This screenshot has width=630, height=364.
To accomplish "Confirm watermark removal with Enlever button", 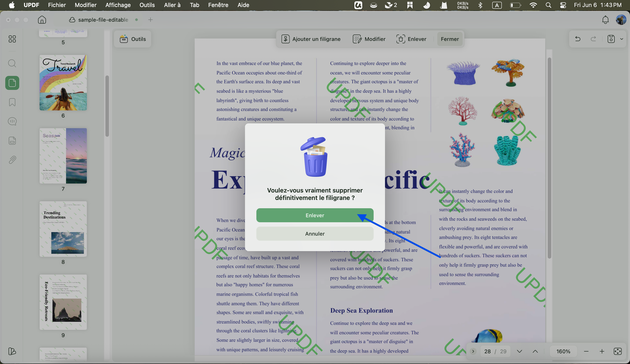I will click(315, 215).
